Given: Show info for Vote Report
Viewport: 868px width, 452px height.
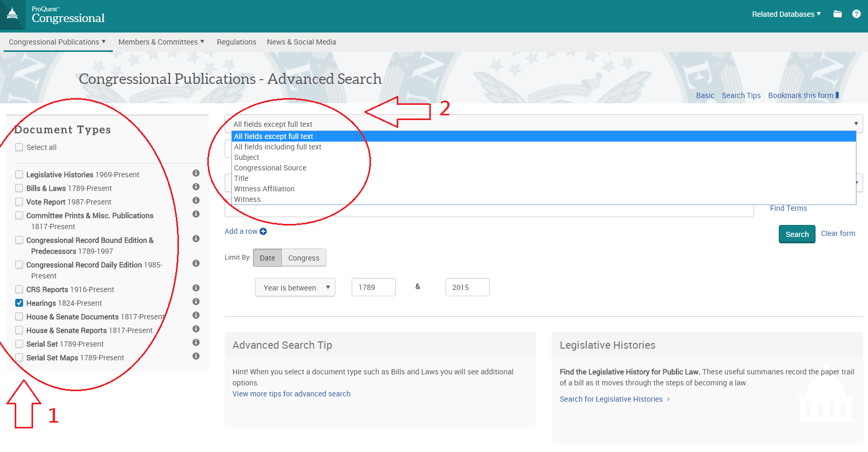Looking at the screenshot, I should click(x=196, y=200).
